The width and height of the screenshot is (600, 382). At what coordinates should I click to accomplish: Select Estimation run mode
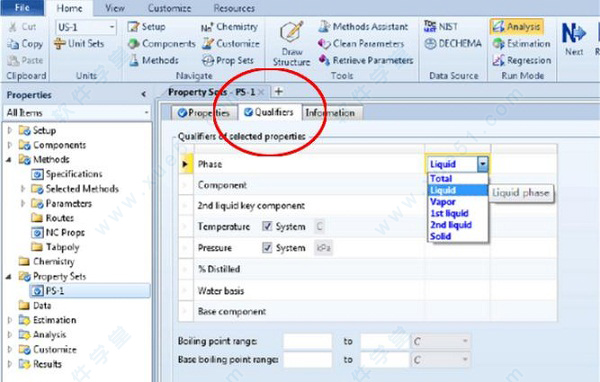(x=521, y=44)
